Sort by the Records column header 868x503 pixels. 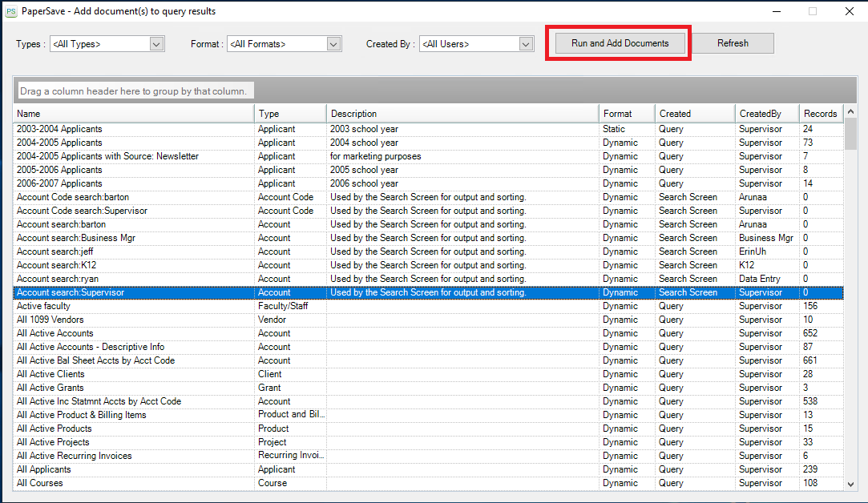(x=820, y=114)
